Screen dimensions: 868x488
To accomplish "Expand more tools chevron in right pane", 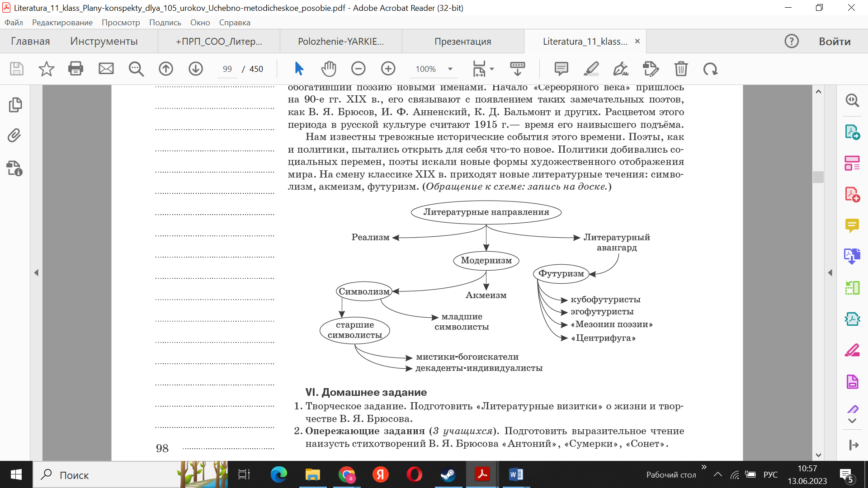I will [x=852, y=421].
